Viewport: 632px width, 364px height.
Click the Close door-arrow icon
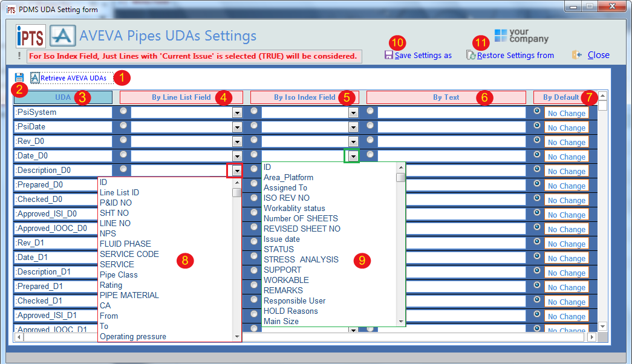577,55
